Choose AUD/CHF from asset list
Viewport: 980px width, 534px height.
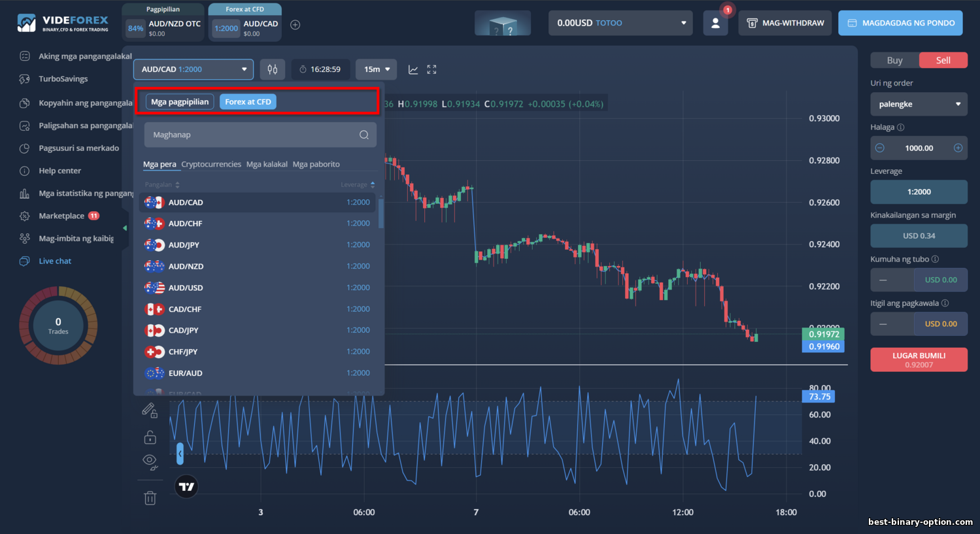[x=258, y=224]
